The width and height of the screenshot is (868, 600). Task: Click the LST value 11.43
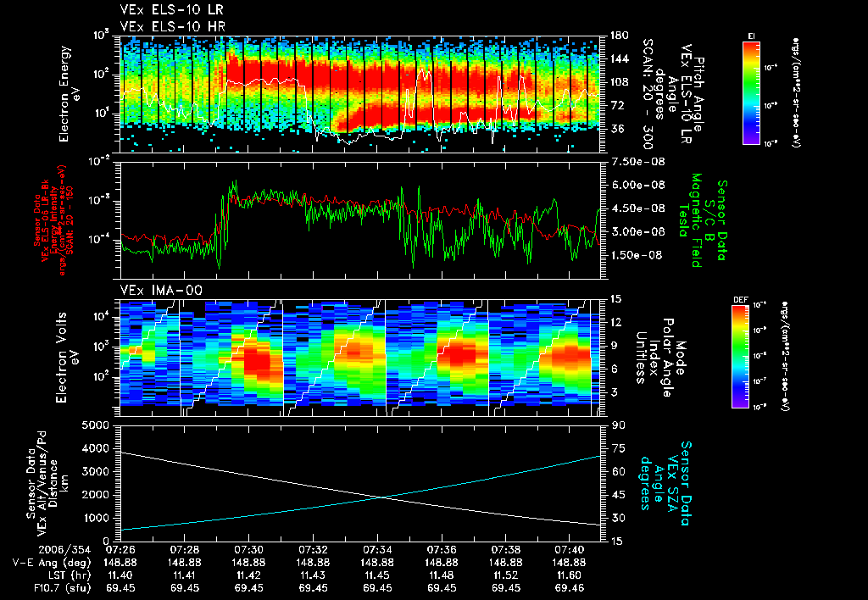point(313,575)
